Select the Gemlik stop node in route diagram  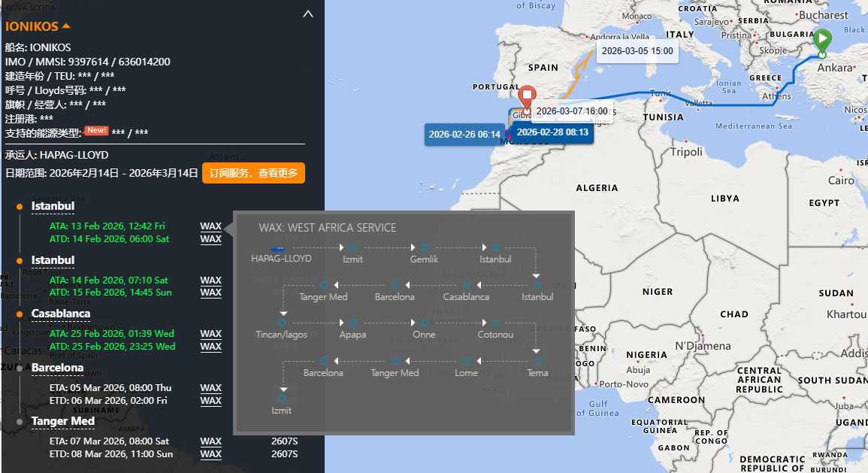[424, 247]
